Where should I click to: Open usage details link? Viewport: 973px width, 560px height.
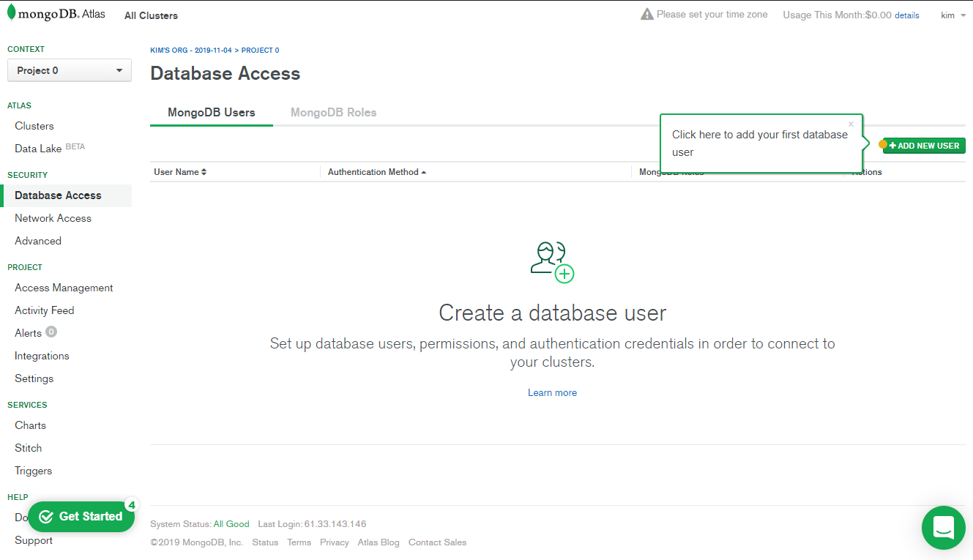(907, 15)
